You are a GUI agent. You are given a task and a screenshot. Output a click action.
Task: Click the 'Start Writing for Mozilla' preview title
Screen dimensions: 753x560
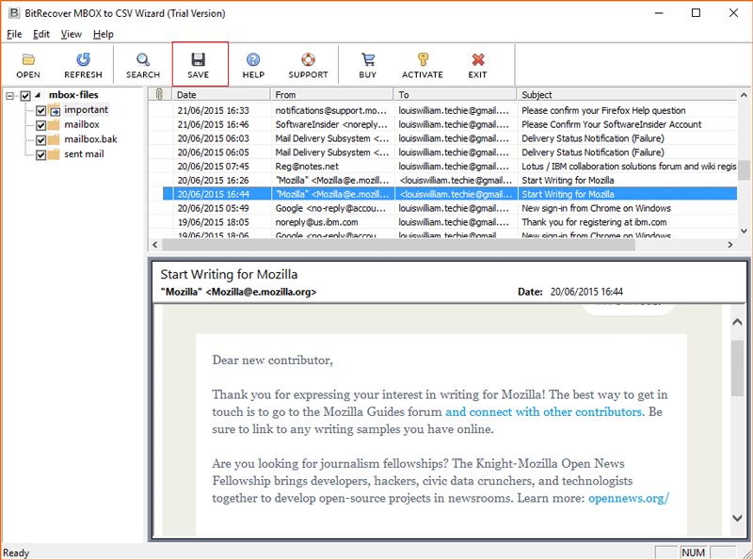[229, 274]
